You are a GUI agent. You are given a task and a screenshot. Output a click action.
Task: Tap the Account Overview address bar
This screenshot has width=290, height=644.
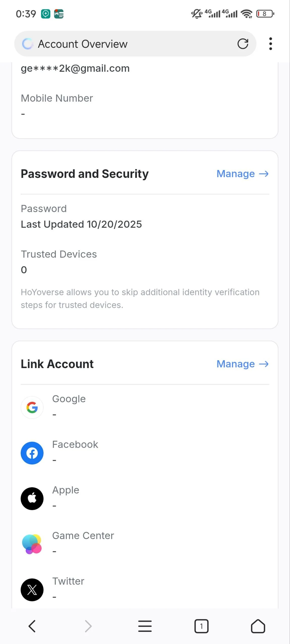(126, 44)
